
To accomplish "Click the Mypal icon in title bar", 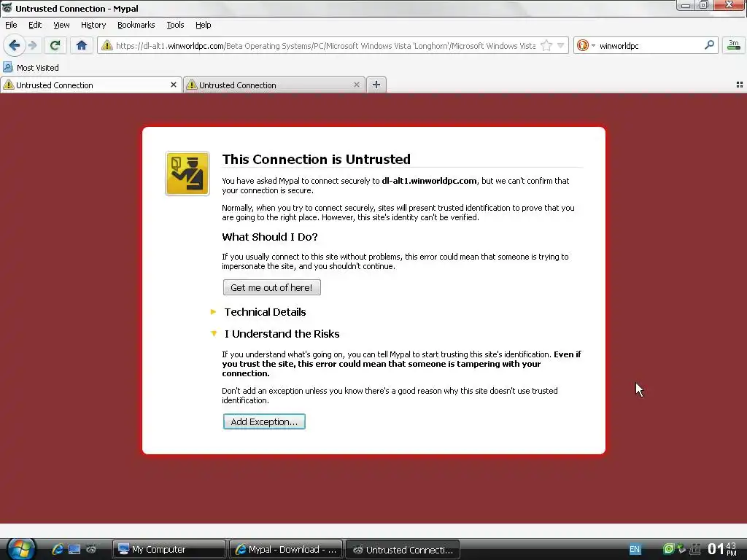I will click(x=7, y=8).
